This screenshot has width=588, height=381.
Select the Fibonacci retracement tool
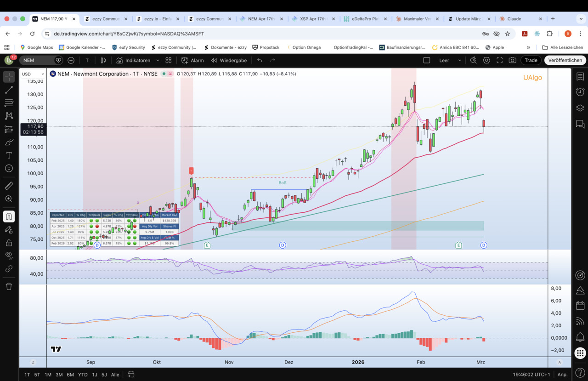9,103
